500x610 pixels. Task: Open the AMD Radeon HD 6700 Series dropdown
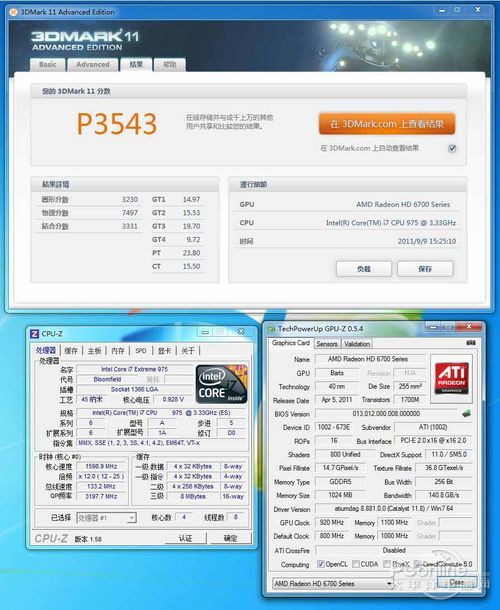point(332,584)
